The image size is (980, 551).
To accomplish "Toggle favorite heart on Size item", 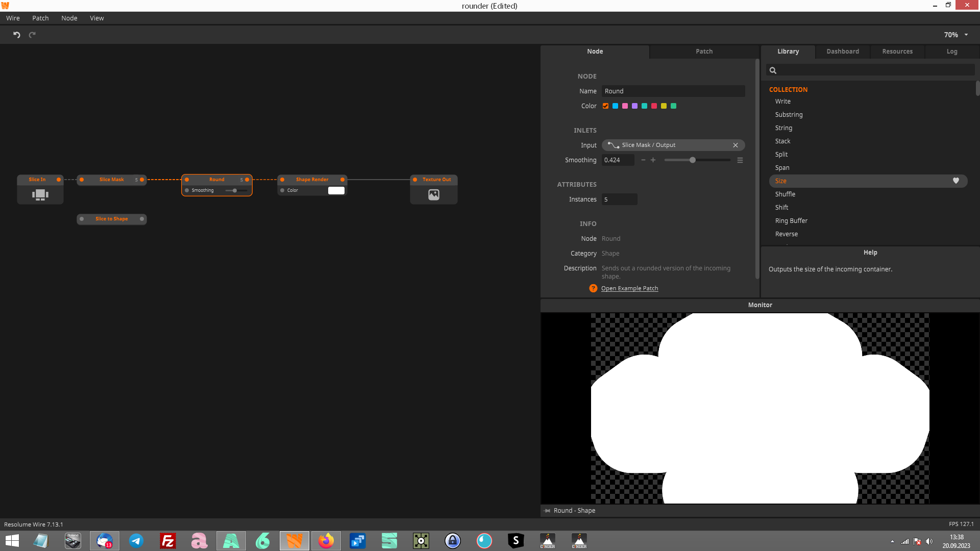I will pyautogui.click(x=955, y=181).
